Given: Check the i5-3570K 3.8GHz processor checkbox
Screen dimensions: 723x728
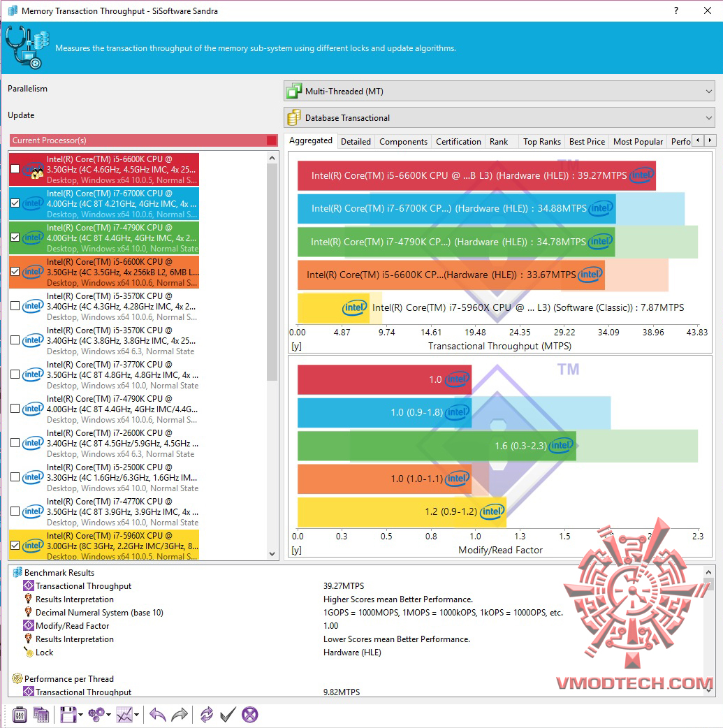Looking at the screenshot, I should 15,340.
